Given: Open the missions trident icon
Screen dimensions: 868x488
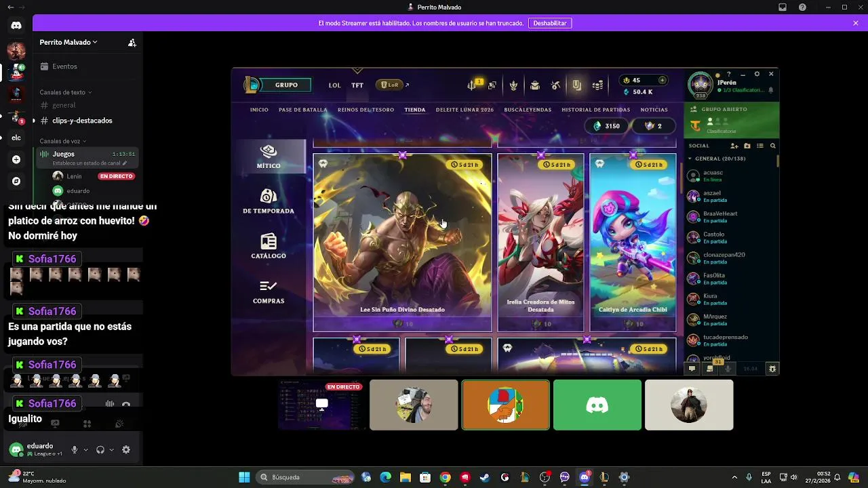Looking at the screenshot, I should 473,85.
